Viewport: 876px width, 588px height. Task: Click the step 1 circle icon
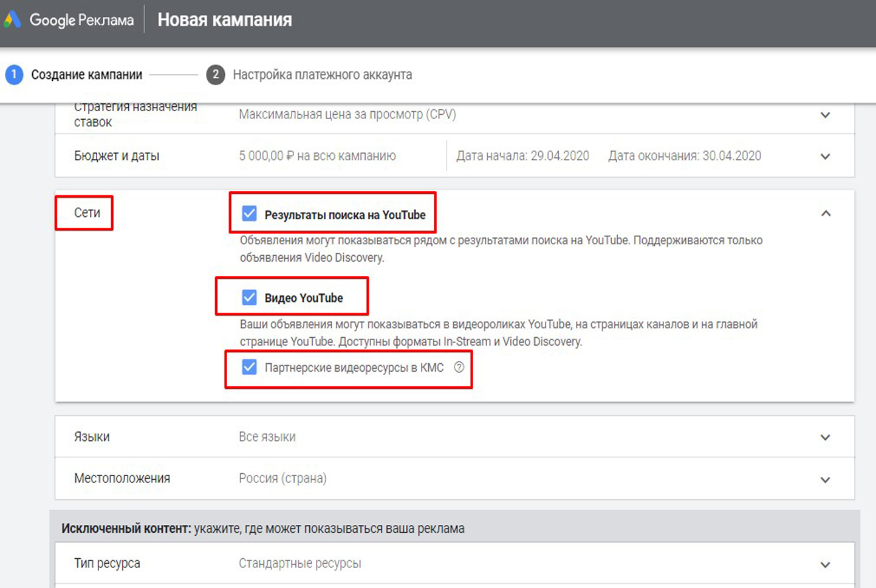point(14,75)
